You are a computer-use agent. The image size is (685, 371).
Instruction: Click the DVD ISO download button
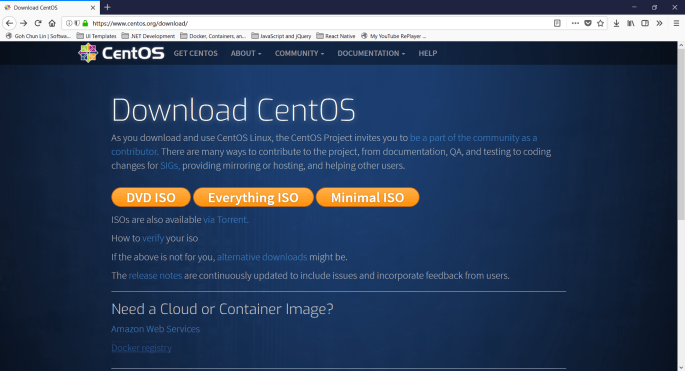tap(151, 197)
